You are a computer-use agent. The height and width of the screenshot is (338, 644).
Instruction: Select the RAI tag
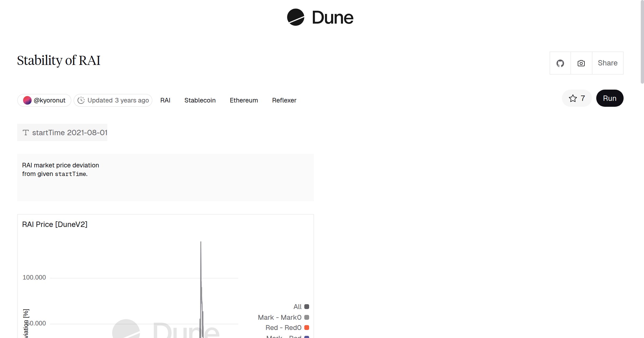click(165, 100)
